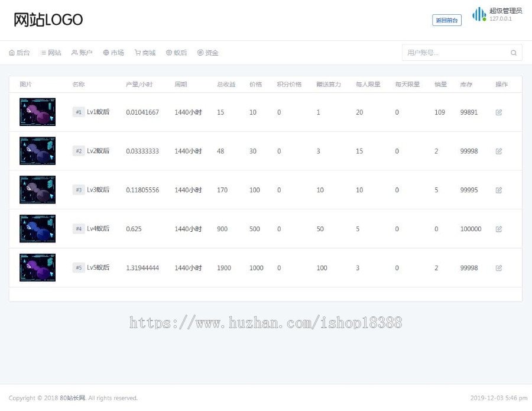
Task: Click the #4 badge next to Lv4蚁后
Action: tap(79, 229)
